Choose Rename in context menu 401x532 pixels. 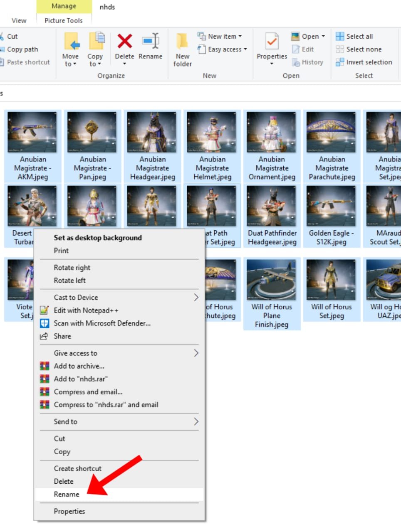[x=119, y=495]
